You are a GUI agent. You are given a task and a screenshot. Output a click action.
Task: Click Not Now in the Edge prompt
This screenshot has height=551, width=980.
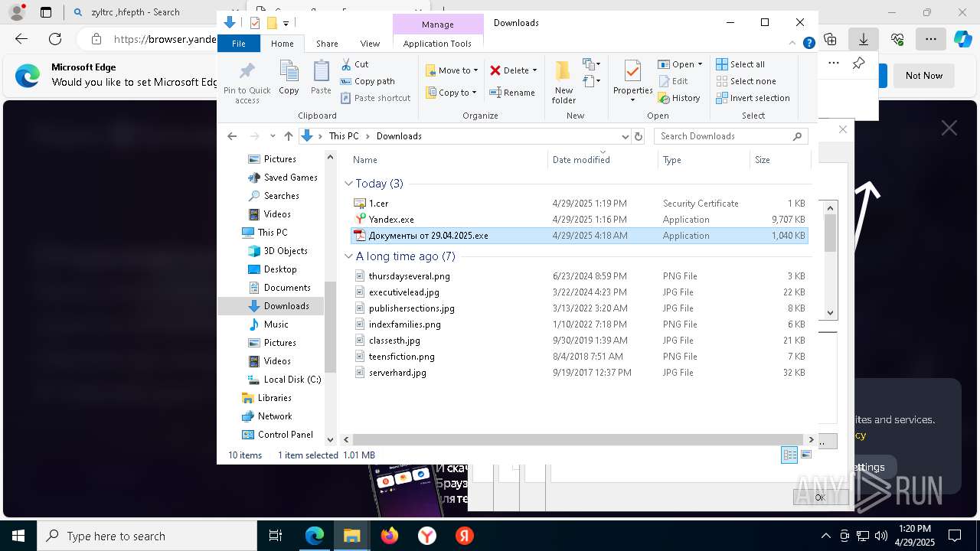coord(923,76)
